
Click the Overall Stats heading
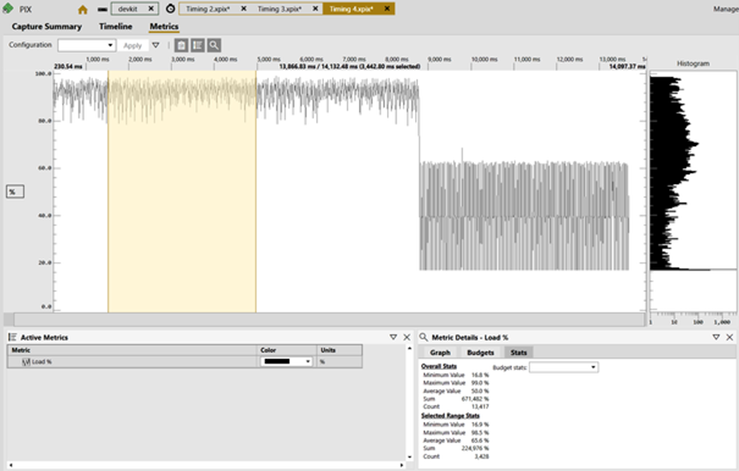click(x=439, y=366)
